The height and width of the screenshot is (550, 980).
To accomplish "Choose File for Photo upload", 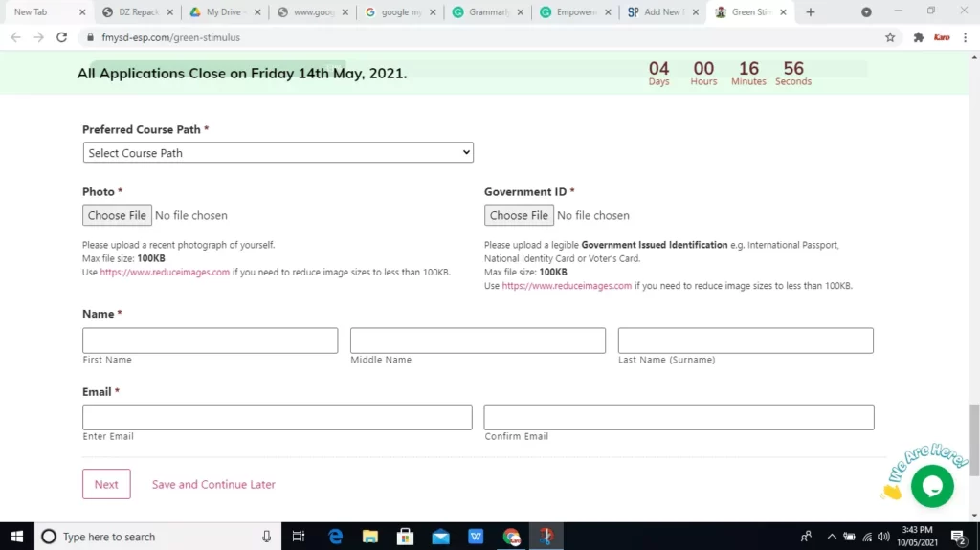I will (117, 215).
